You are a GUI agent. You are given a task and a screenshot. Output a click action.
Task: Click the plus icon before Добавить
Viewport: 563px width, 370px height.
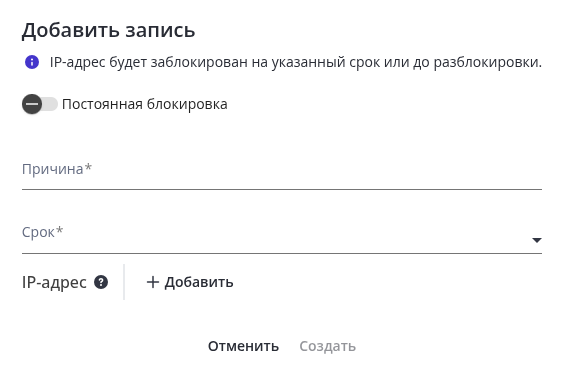[x=153, y=282]
